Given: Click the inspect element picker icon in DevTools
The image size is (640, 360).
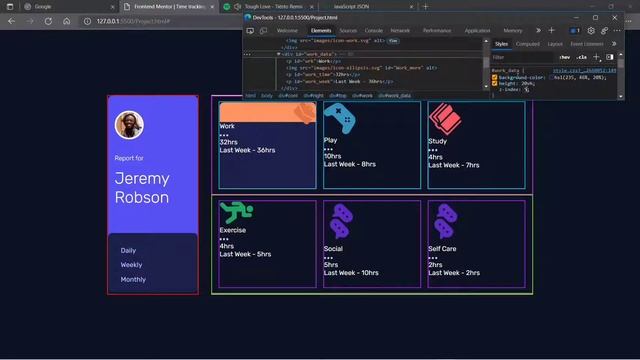Looking at the screenshot, I should coord(250,31).
